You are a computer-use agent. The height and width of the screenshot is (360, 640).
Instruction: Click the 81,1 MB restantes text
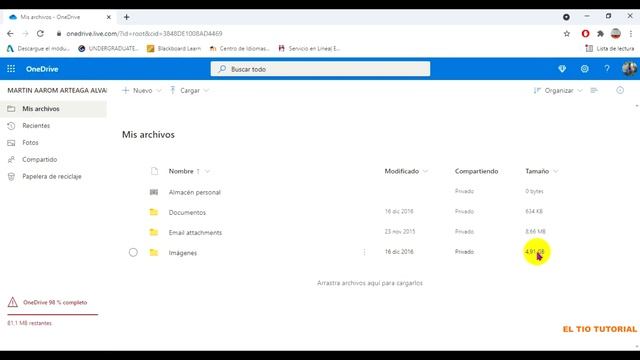[29, 323]
